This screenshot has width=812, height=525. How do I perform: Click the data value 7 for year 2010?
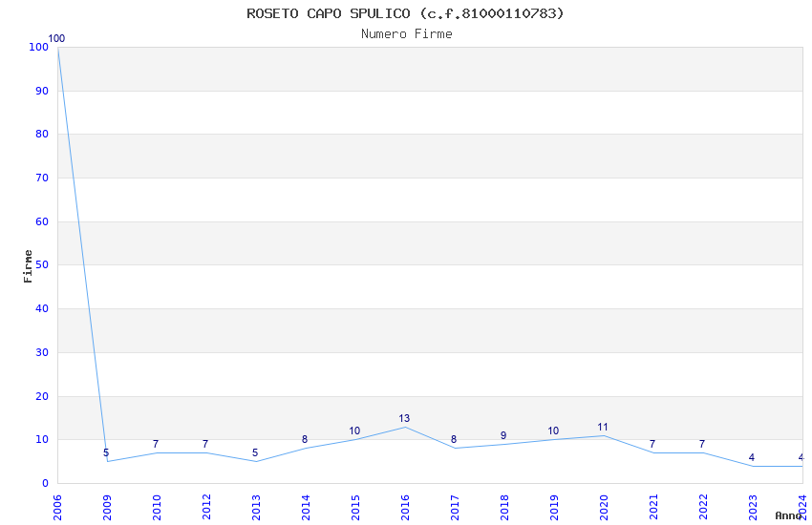click(156, 444)
